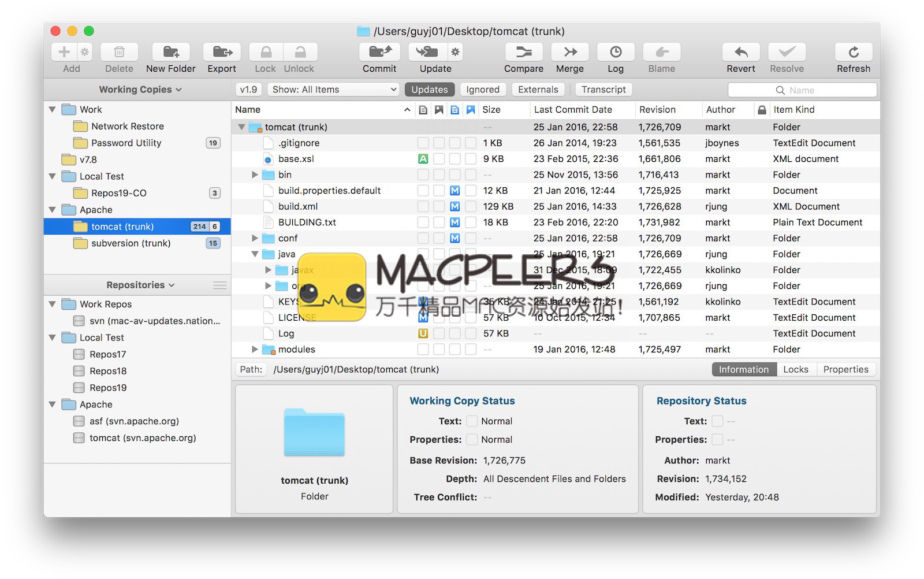Click the Revert toolbar icon

tap(740, 53)
